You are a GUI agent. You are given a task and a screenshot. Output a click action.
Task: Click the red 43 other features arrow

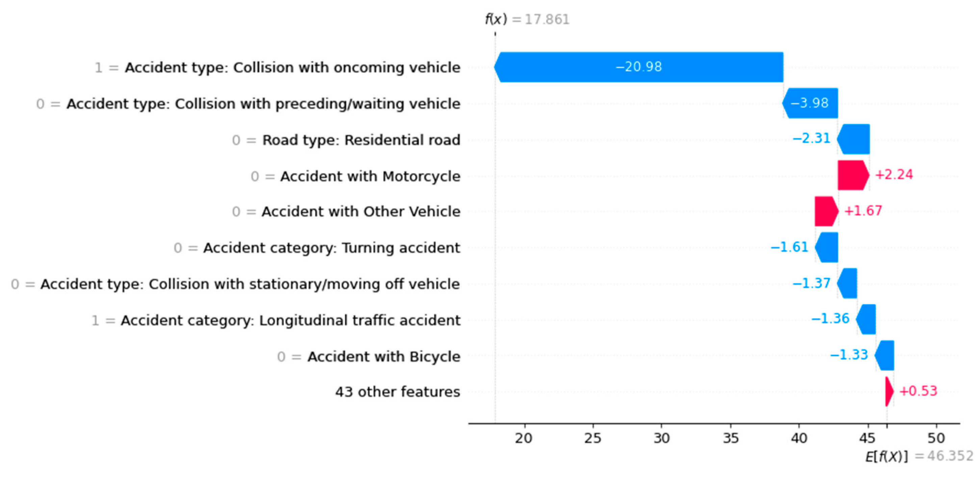click(889, 391)
